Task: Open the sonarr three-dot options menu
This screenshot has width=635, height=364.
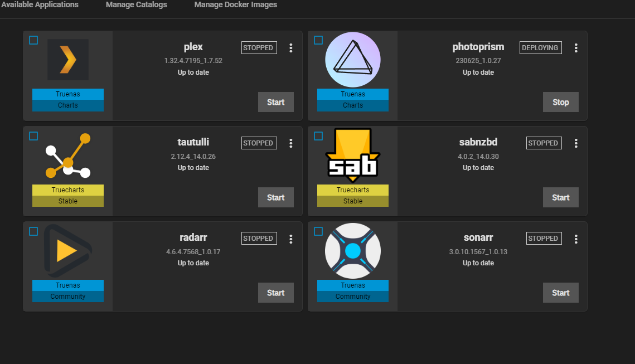Action: pyautogui.click(x=576, y=239)
